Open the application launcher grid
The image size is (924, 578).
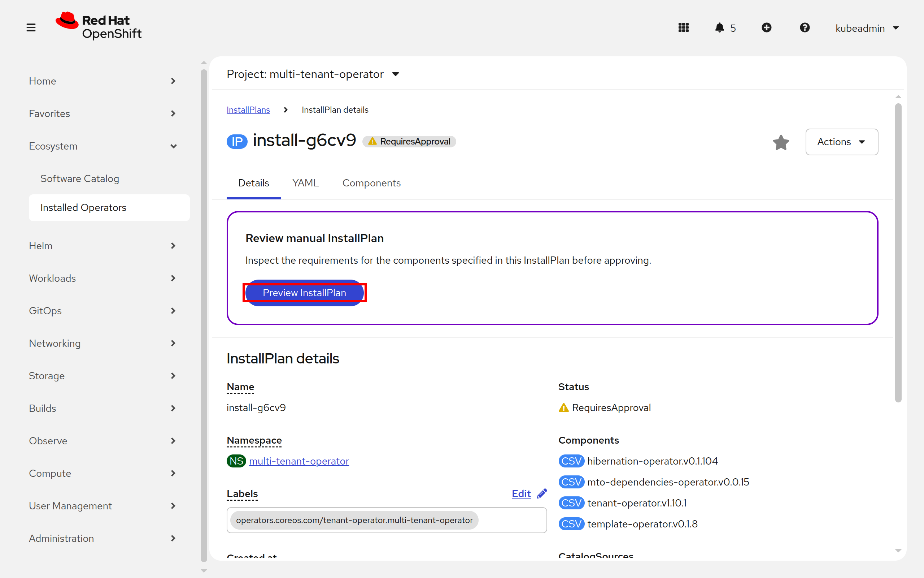[x=684, y=27]
